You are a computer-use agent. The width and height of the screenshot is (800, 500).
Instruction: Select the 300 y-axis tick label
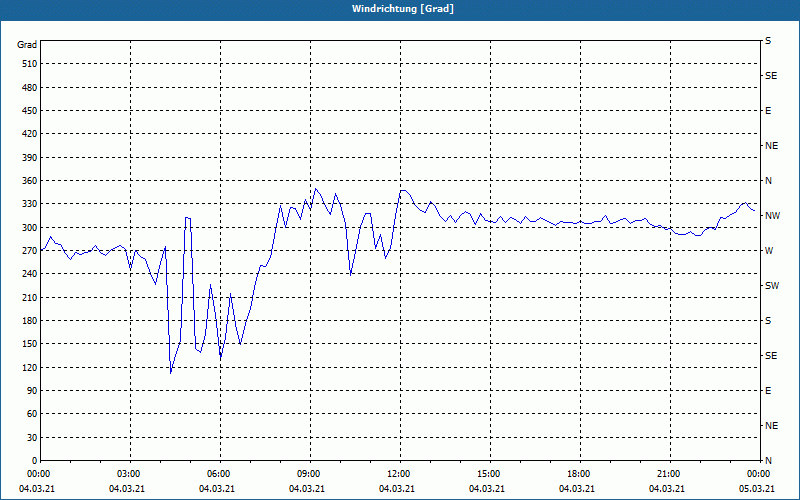30,228
